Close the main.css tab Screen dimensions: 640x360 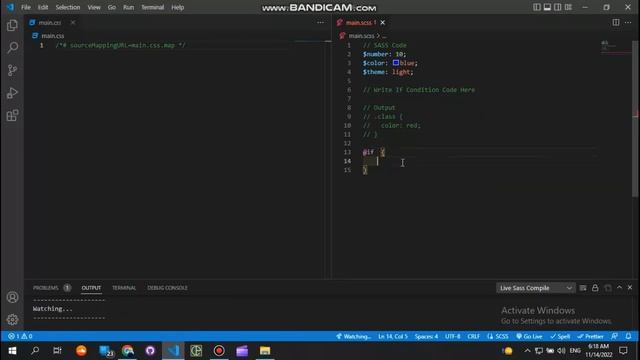73,22
